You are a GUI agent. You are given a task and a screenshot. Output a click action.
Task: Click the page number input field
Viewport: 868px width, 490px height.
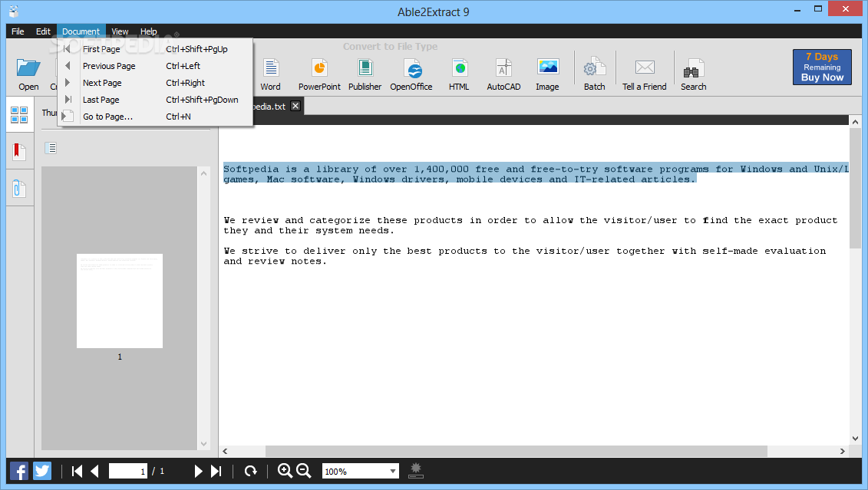pyautogui.click(x=128, y=471)
